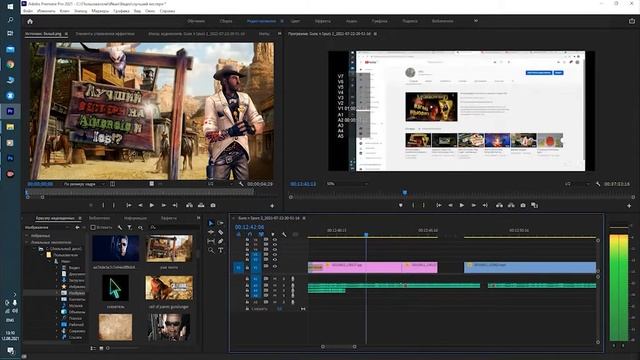Open Source monitor zoom fit dropdown
Image resolution: width=640 pixels, height=360 pixels.
(83, 184)
